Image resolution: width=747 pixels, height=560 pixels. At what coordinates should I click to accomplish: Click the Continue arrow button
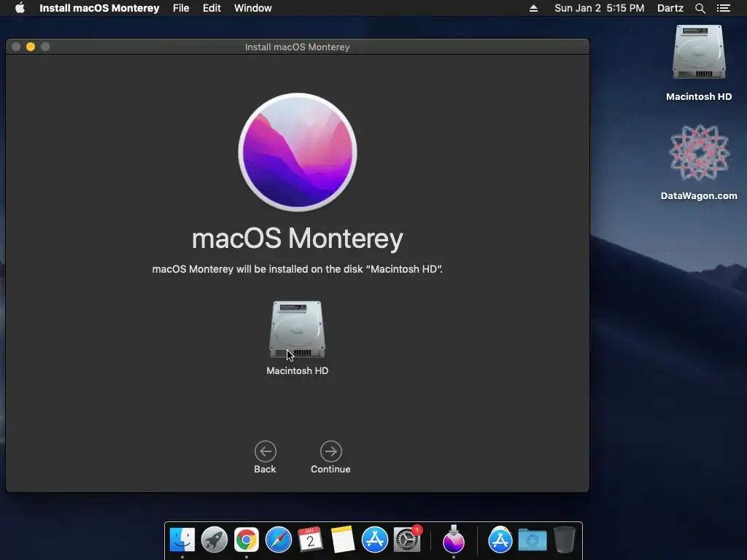pos(330,451)
